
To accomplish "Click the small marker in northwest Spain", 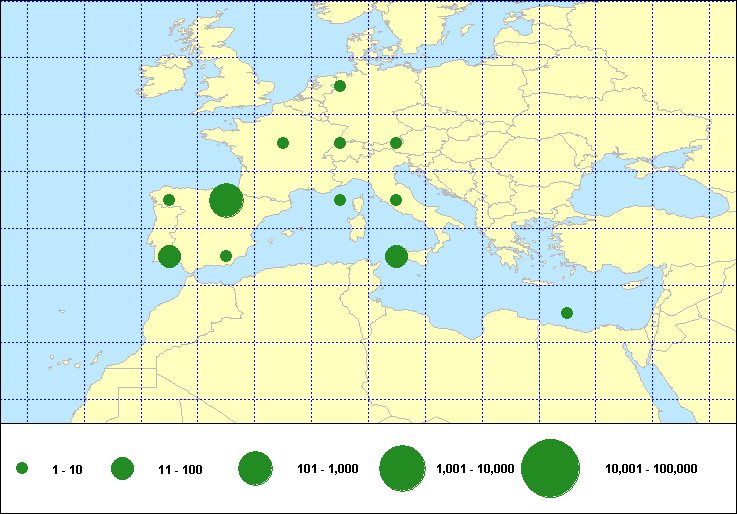I will 169,200.
